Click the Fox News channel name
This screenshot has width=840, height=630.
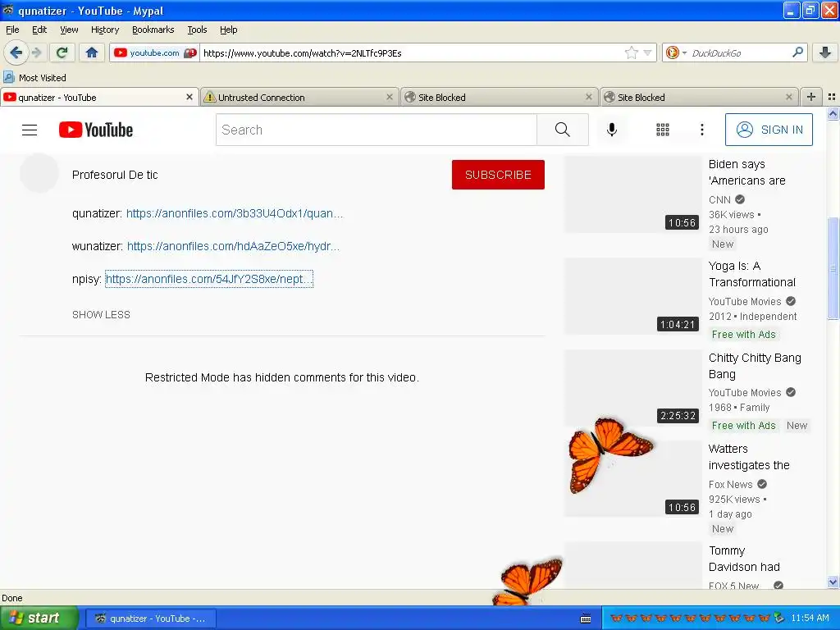pos(730,484)
